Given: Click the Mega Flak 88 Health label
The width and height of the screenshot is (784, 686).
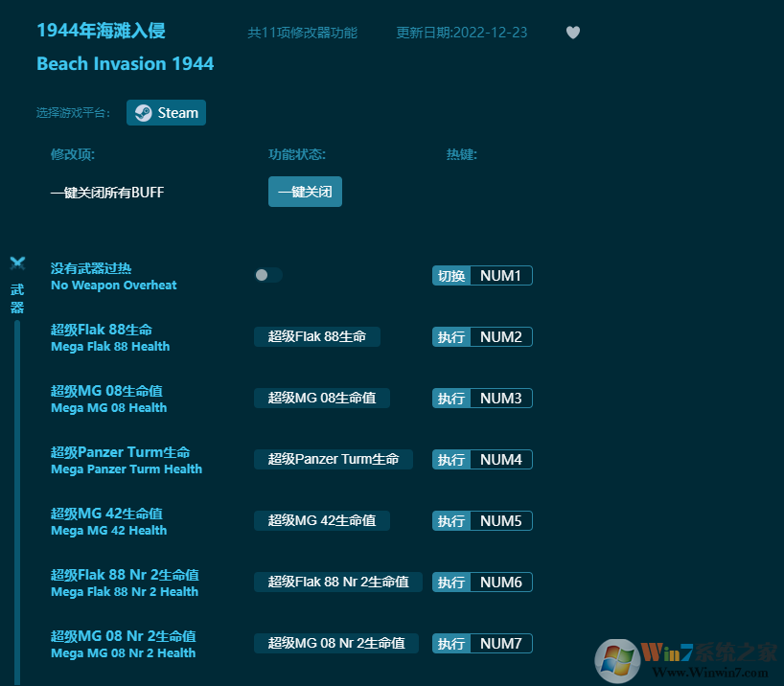Looking at the screenshot, I should point(110,347).
